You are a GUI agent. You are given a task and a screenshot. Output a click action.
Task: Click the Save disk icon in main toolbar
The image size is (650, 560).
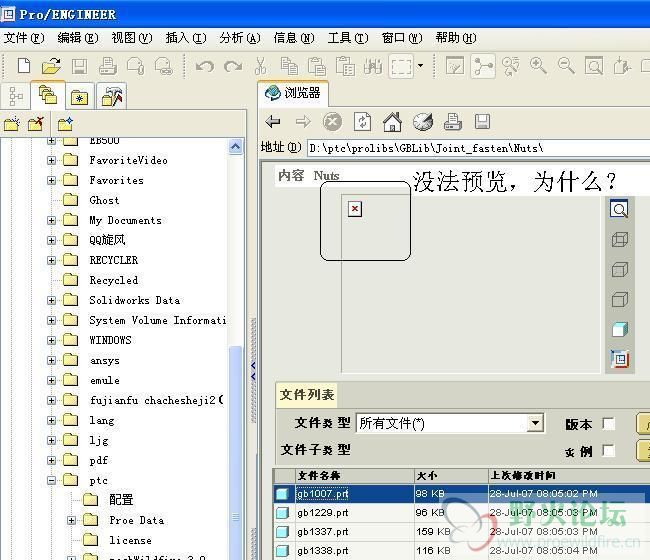tap(79, 66)
